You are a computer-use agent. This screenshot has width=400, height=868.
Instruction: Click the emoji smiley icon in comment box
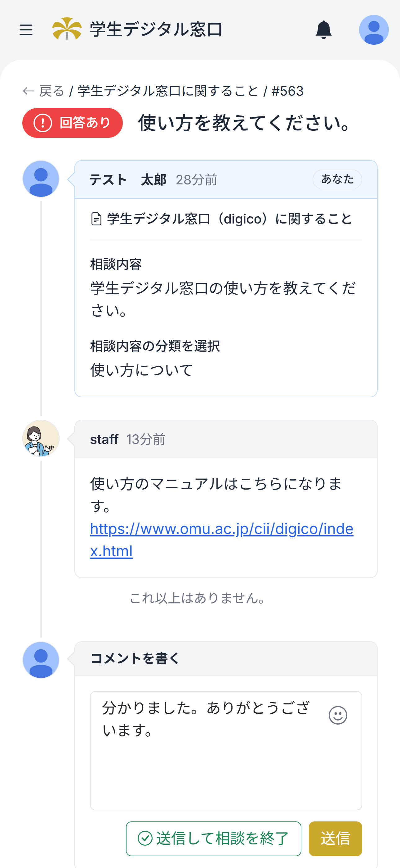click(338, 715)
